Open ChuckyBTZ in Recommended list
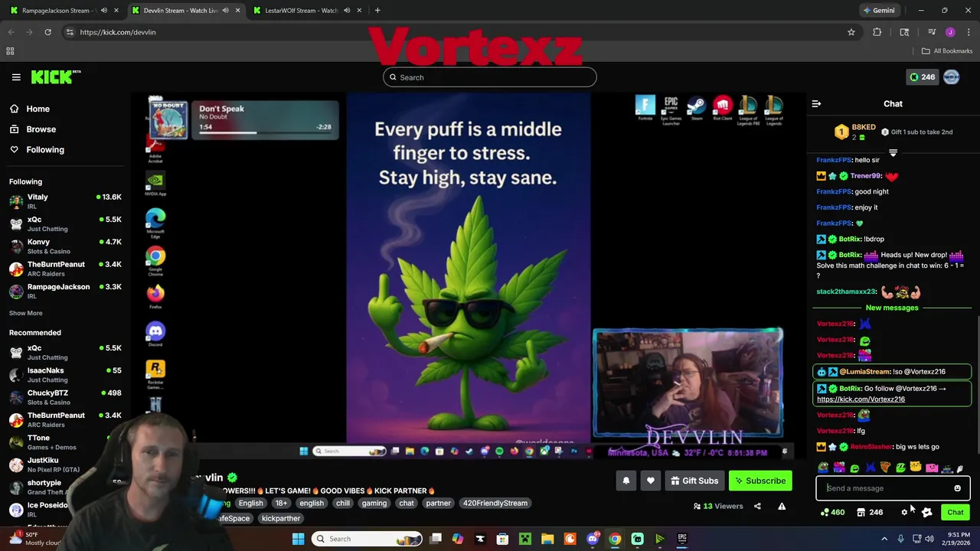 65,397
